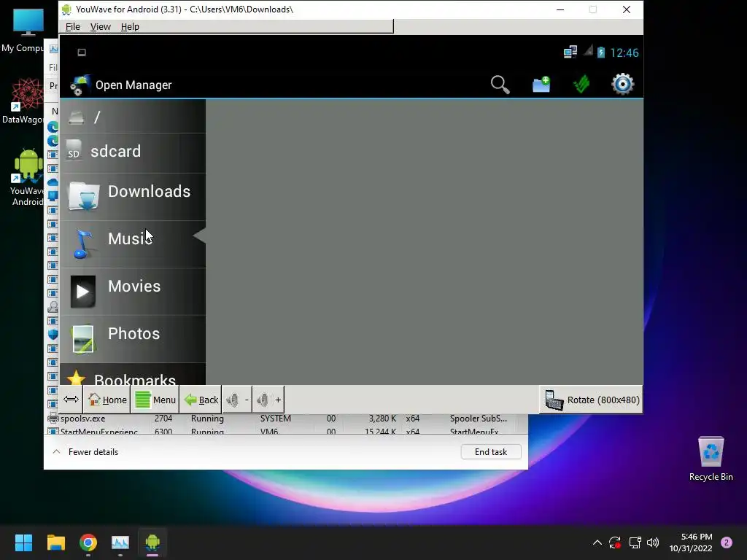Tap the Android battery icon
The height and width of the screenshot is (560, 747).
point(601,52)
